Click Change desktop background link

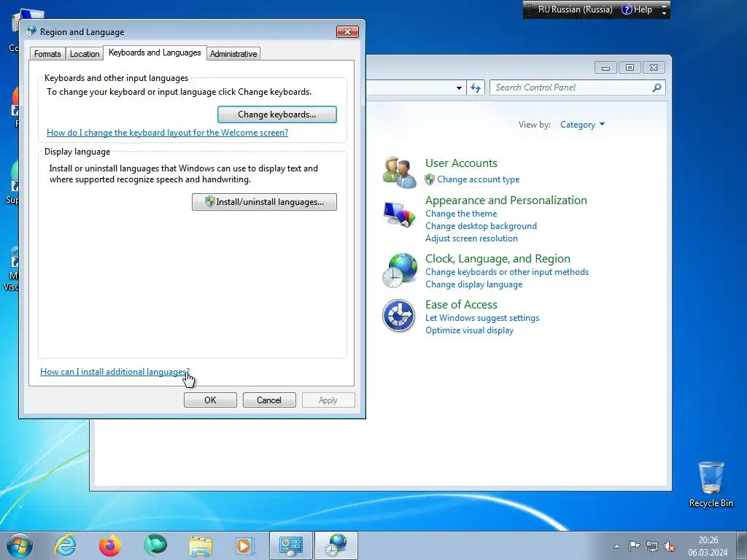(x=481, y=226)
